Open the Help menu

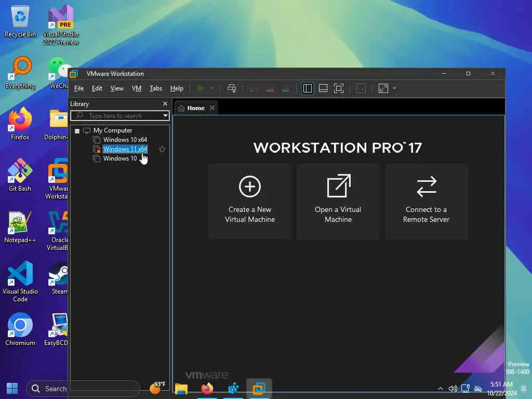click(177, 88)
